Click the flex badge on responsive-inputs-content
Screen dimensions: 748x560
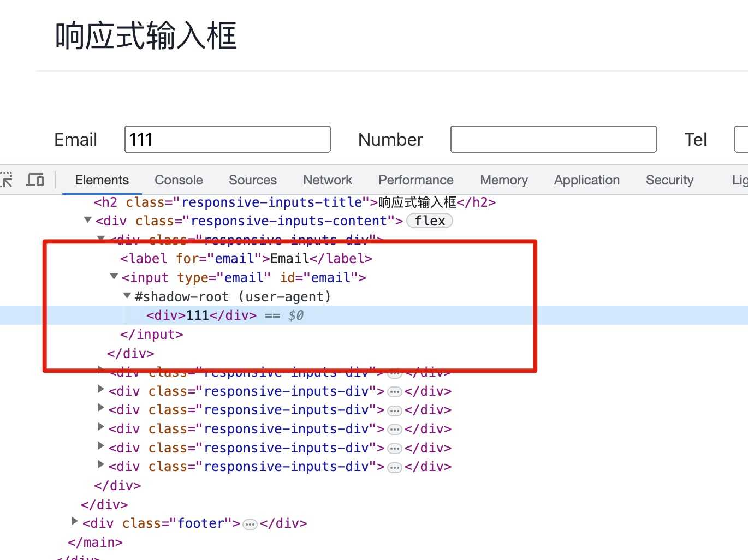(x=430, y=221)
